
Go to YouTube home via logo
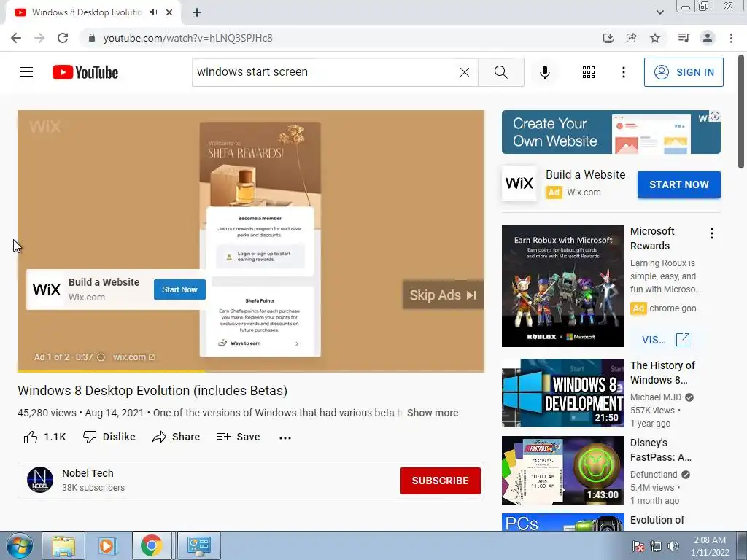tap(85, 72)
